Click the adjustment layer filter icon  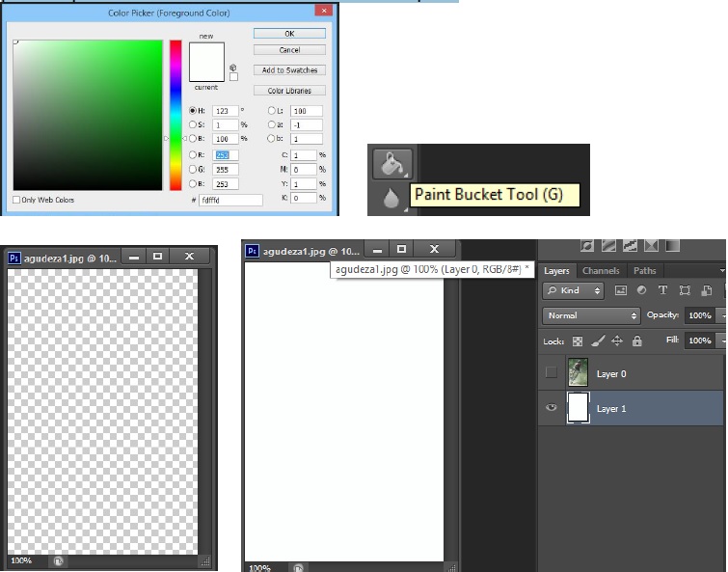[x=642, y=290]
